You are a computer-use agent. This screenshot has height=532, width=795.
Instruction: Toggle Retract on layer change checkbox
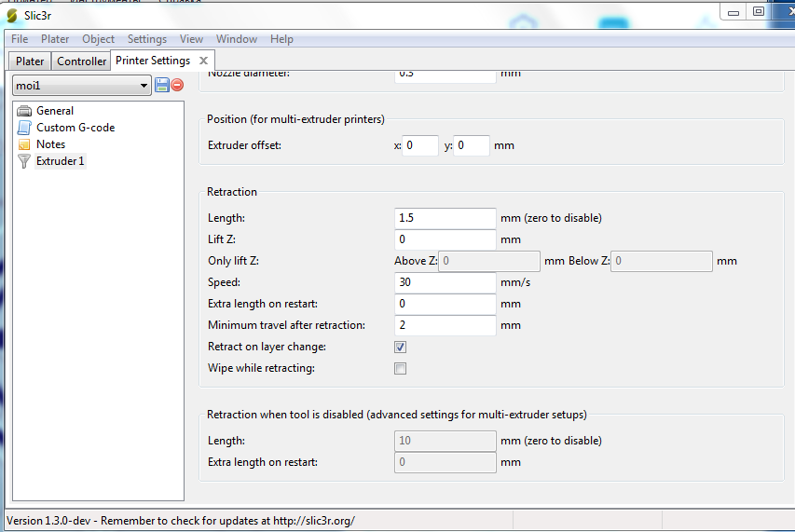[400, 348]
